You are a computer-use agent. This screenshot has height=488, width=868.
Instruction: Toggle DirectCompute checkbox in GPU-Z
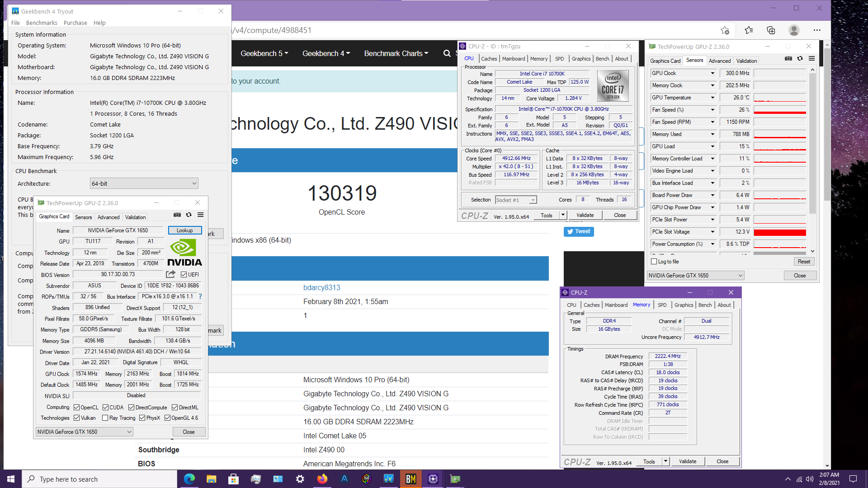[x=132, y=408]
